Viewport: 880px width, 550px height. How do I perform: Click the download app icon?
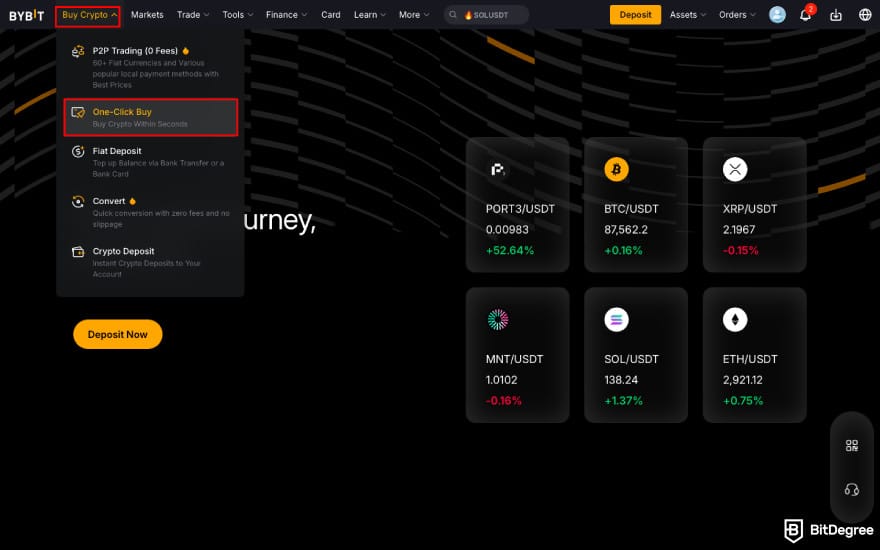click(836, 15)
